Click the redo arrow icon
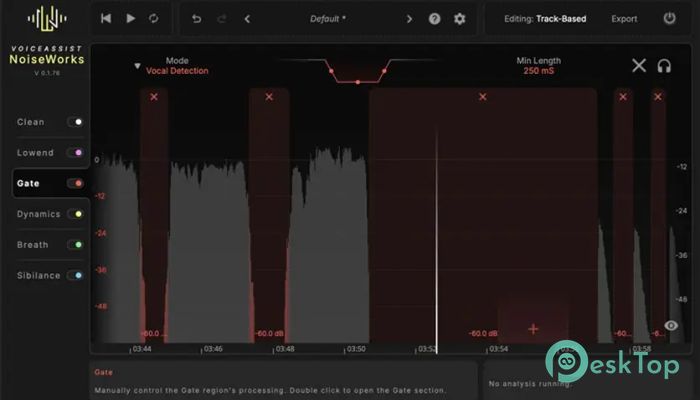Viewport: 700px width, 400px height. [222, 19]
